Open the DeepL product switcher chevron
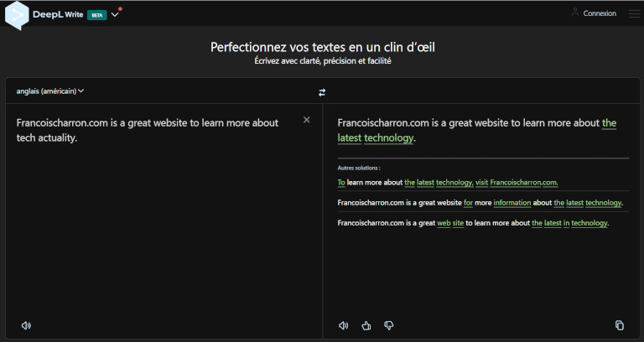The width and height of the screenshot is (644, 342). [115, 15]
